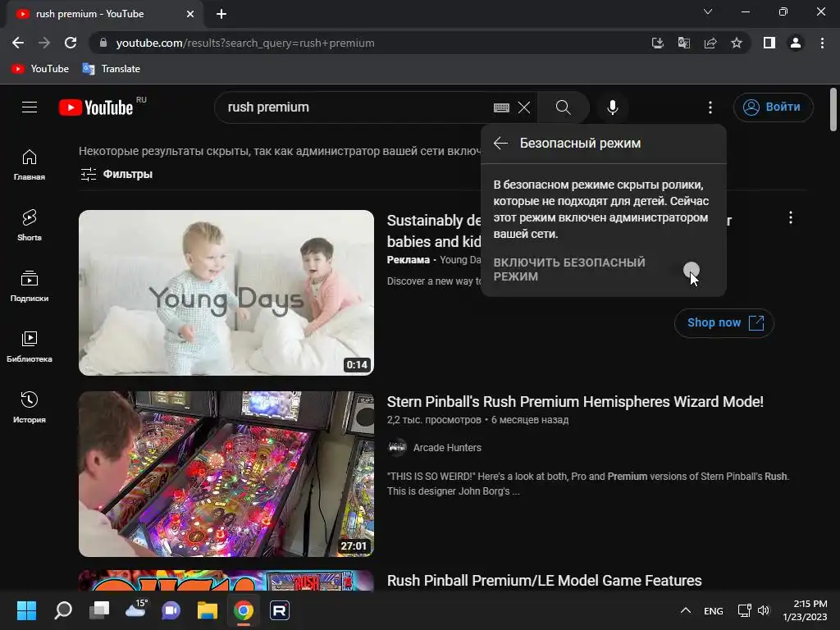This screenshot has width=840, height=630.
Task: Open Filters (Фильтры) panel
Action: pos(116,174)
